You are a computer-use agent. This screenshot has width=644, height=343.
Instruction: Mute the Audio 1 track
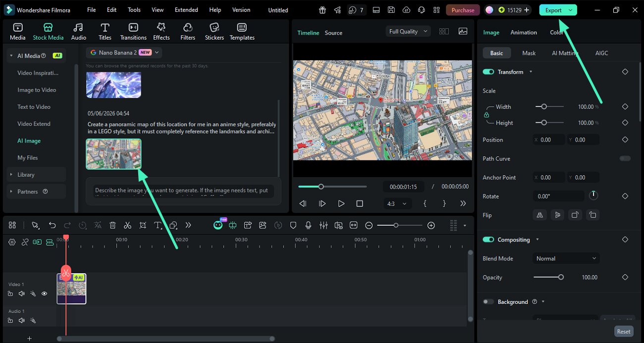point(21,320)
